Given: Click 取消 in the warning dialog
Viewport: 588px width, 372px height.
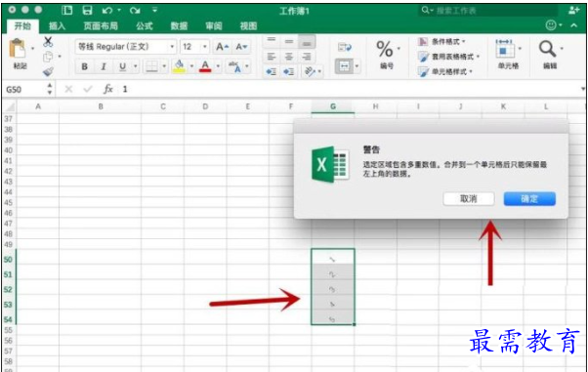Looking at the screenshot, I should click(x=469, y=199).
